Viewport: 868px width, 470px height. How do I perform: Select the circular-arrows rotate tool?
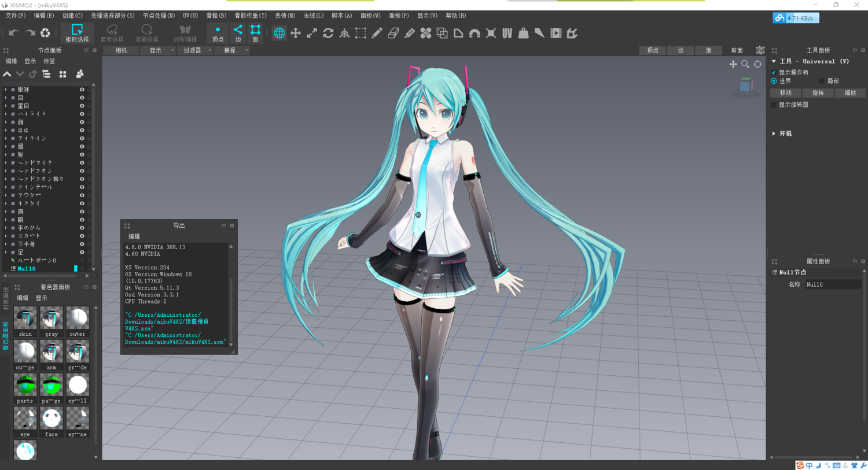pos(328,33)
